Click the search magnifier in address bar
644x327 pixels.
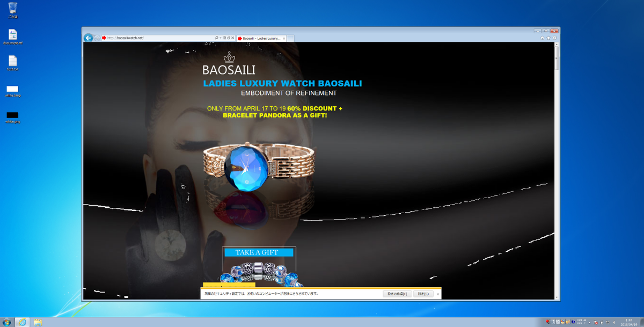216,38
